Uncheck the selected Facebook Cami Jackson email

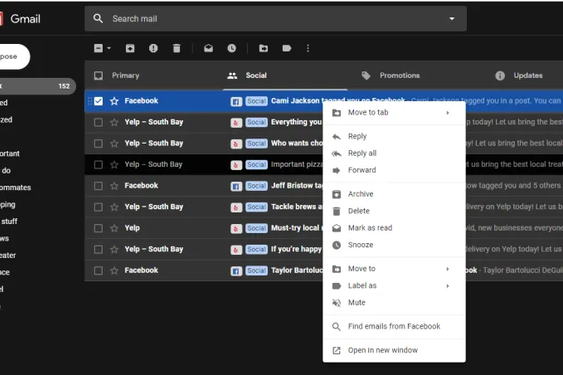[x=98, y=101]
